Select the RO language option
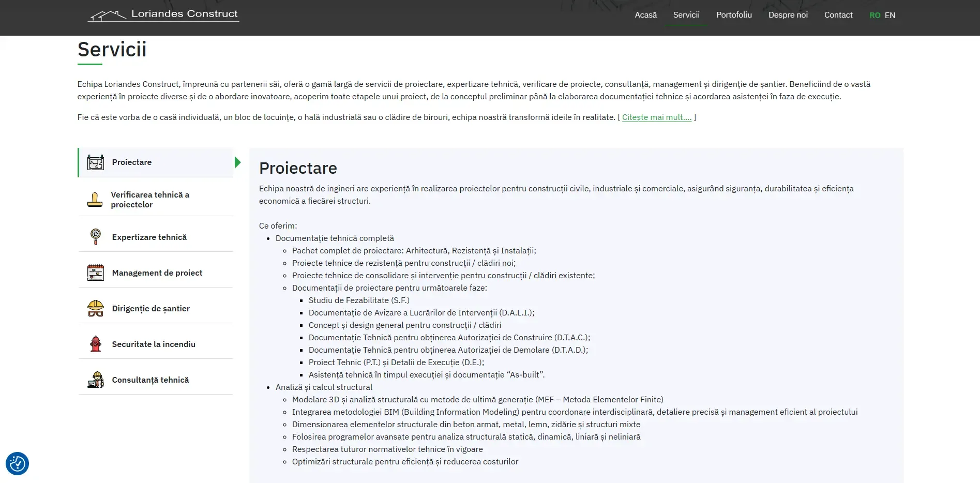Viewport: 980px width, 483px height. point(875,16)
